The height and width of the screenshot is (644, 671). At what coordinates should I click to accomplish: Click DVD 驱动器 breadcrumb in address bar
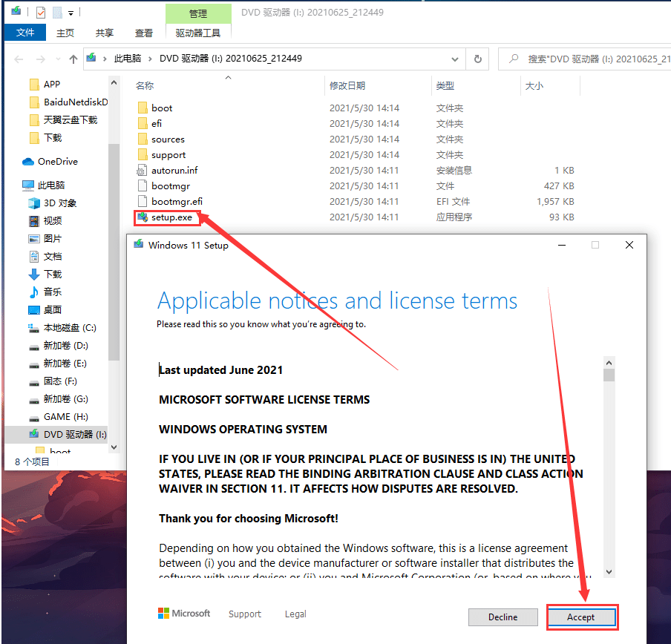[231, 59]
